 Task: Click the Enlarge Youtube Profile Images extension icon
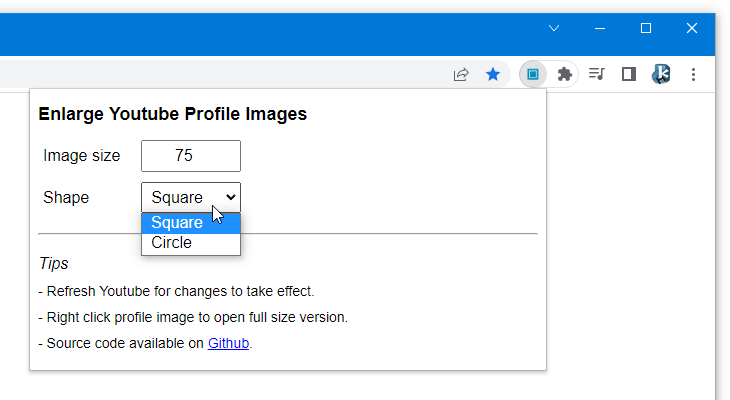click(533, 74)
